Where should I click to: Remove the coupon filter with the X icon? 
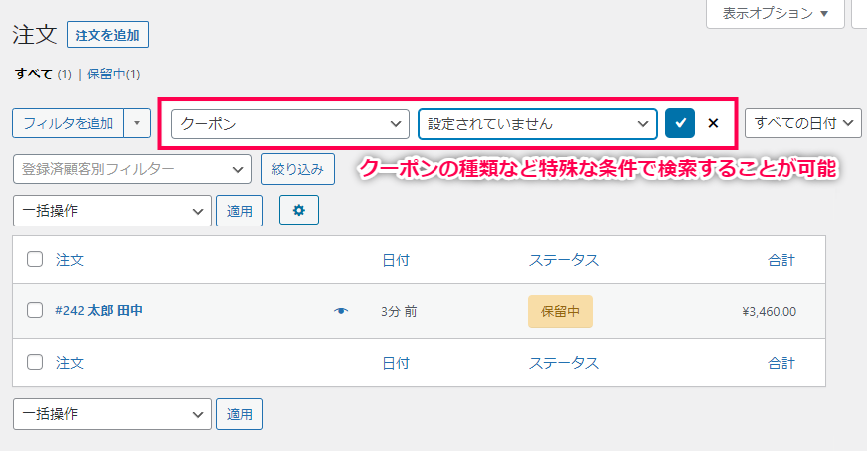point(713,123)
